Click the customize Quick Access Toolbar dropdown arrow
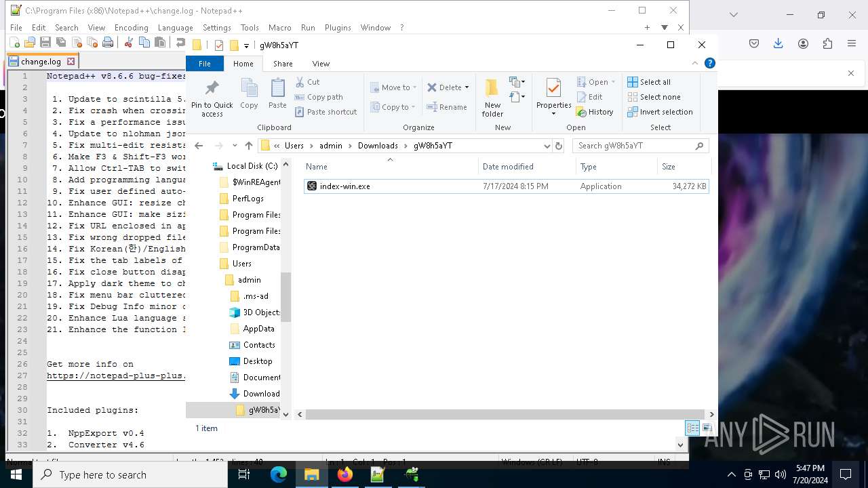This screenshot has width=868, height=488. [x=246, y=45]
